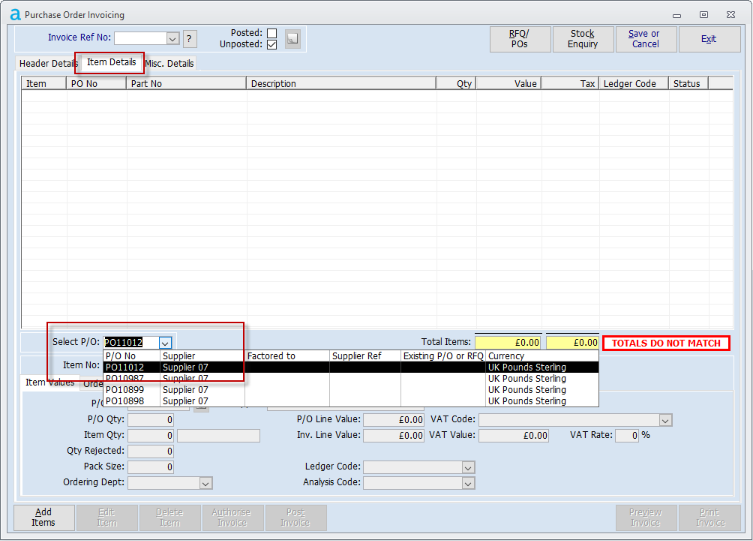This screenshot has height=541, width=753.
Task: Click the Value column header
Action: click(509, 84)
